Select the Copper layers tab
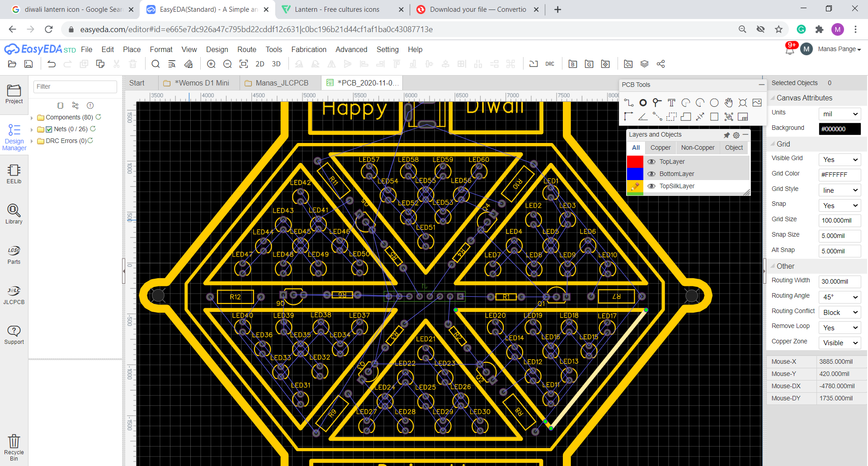Image resolution: width=868 pixels, height=466 pixels. coord(660,147)
